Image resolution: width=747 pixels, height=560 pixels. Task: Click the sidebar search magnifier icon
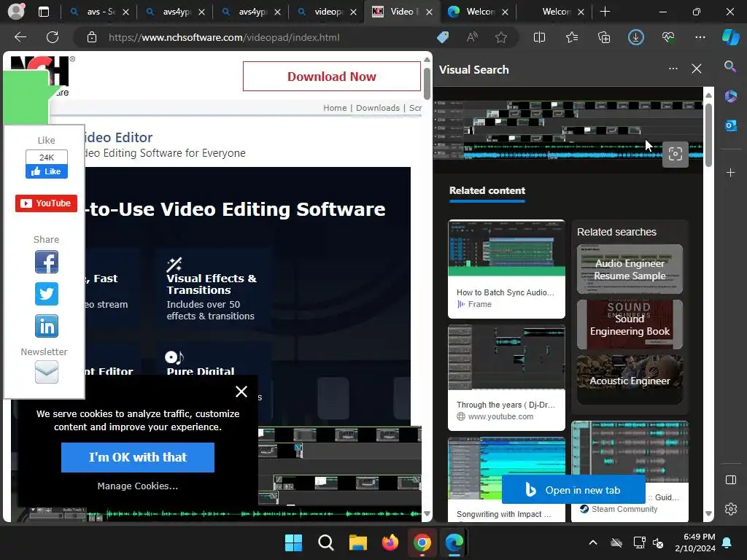coord(730,66)
